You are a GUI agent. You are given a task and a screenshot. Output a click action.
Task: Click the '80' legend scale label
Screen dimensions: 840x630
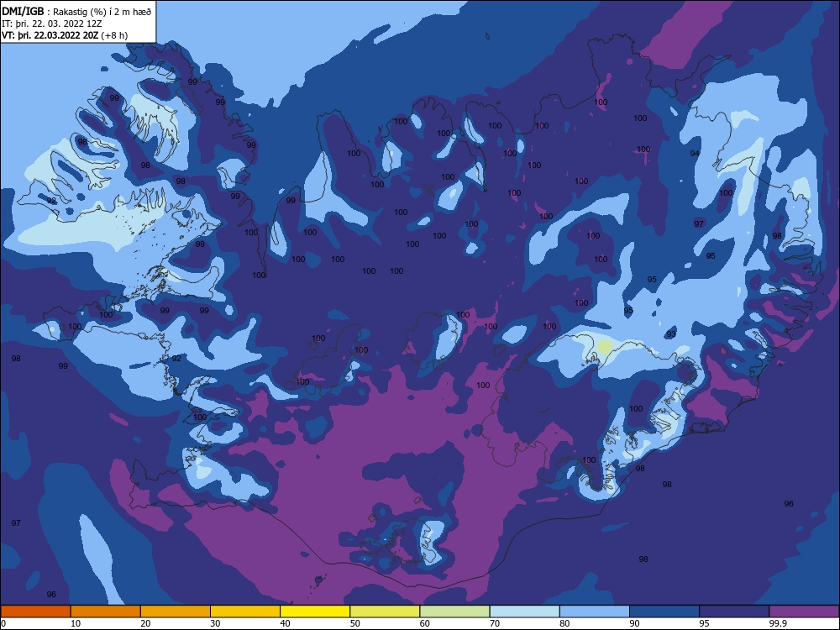coord(564,623)
